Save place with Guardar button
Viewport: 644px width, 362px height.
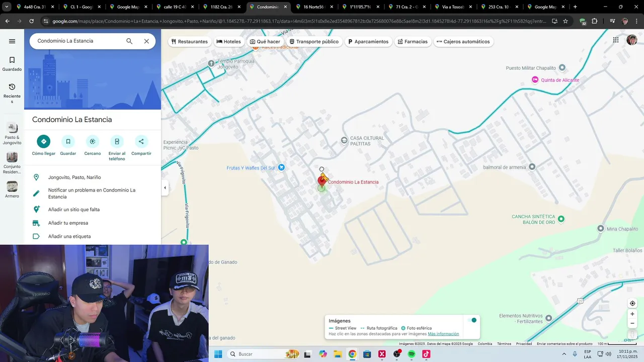point(68,146)
